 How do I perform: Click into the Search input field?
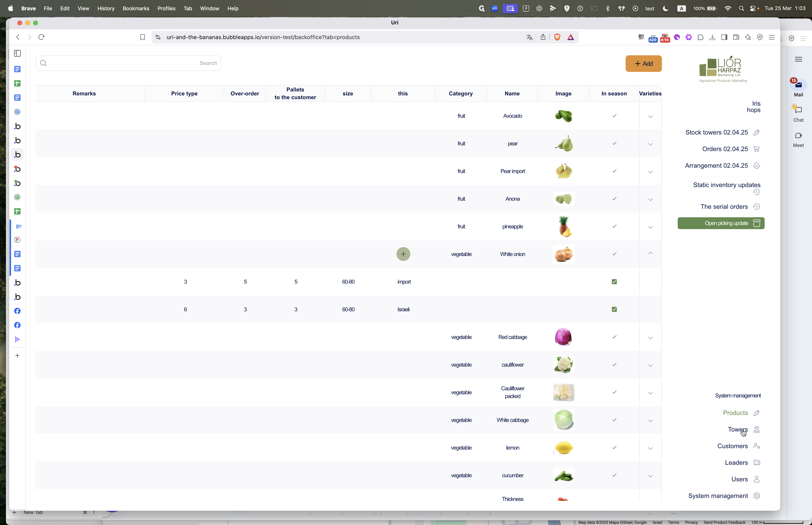click(x=128, y=63)
